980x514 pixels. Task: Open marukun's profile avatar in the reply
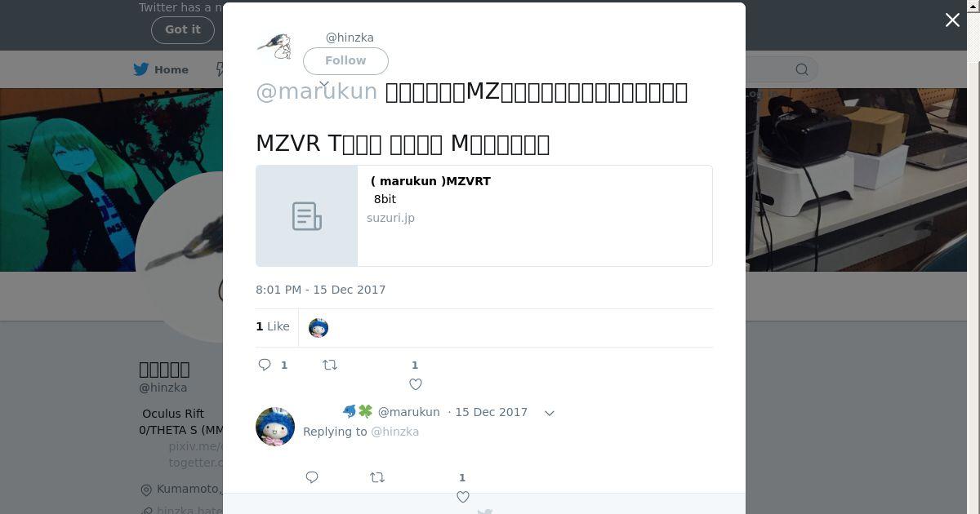point(275,426)
